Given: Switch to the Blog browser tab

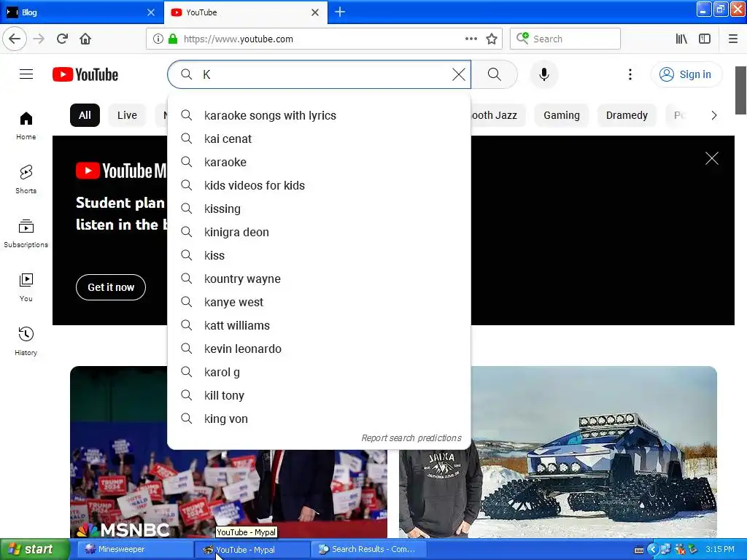Looking at the screenshot, I should (x=81, y=12).
